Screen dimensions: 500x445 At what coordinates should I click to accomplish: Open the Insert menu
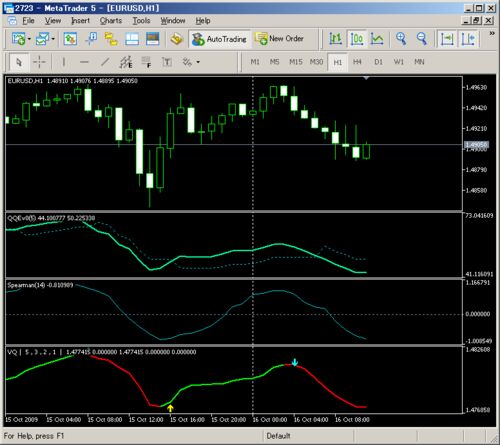coord(80,21)
